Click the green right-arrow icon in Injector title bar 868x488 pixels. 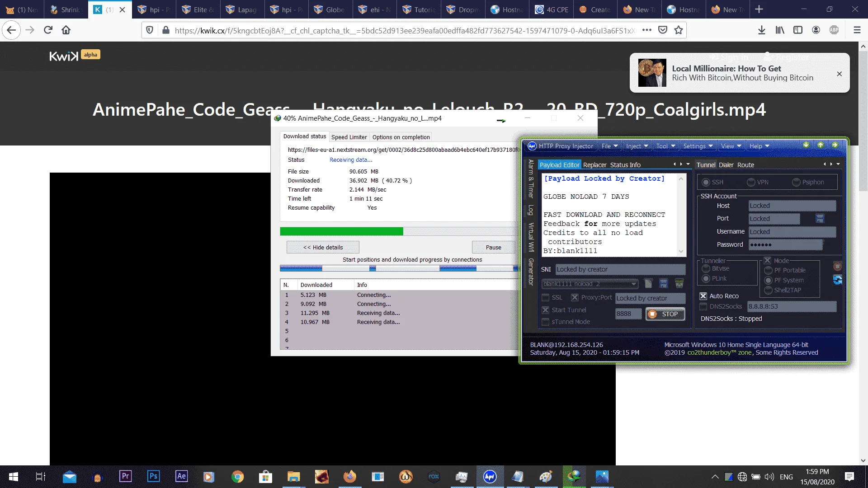835,145
